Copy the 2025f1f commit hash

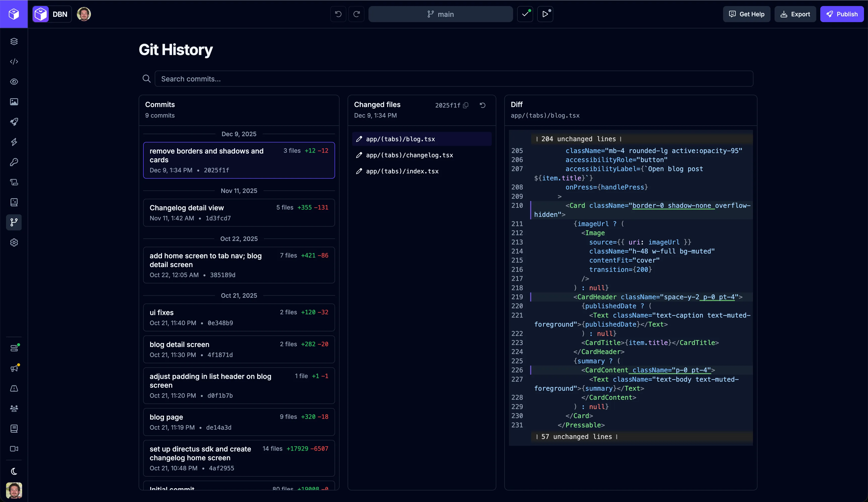click(466, 105)
